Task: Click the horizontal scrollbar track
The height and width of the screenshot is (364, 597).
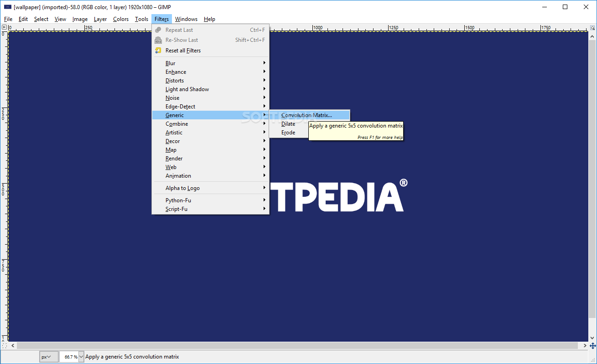Action: (298, 346)
